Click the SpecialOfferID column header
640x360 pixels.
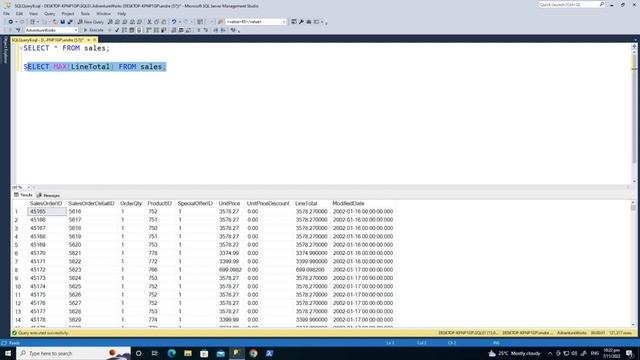click(195, 203)
